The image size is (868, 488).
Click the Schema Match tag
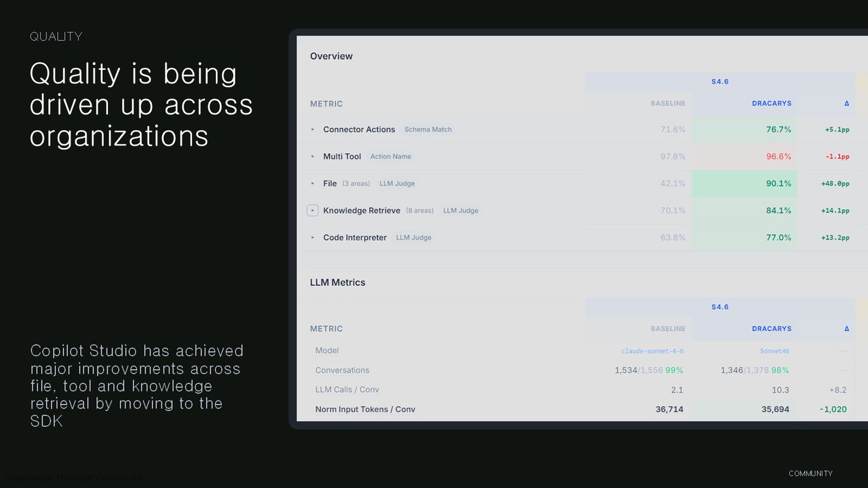point(428,130)
